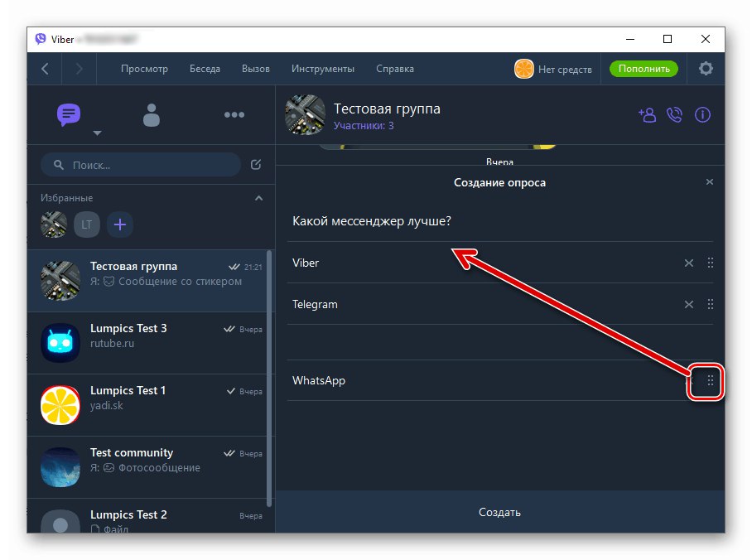Click the compose new message icon
The width and height of the screenshot is (752, 560).
tap(256, 165)
